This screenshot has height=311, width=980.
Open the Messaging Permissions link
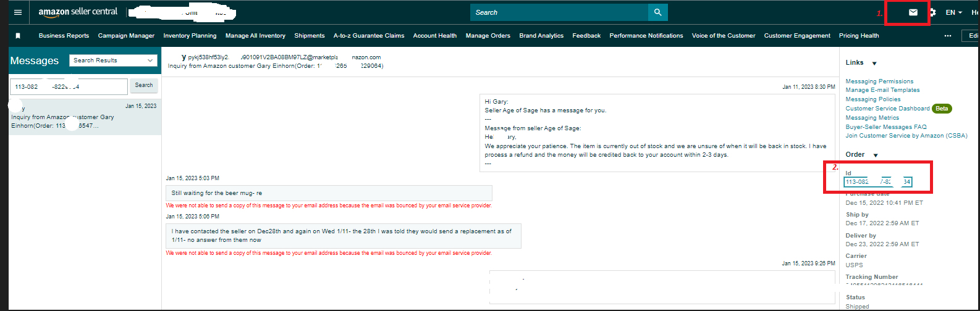click(879, 81)
